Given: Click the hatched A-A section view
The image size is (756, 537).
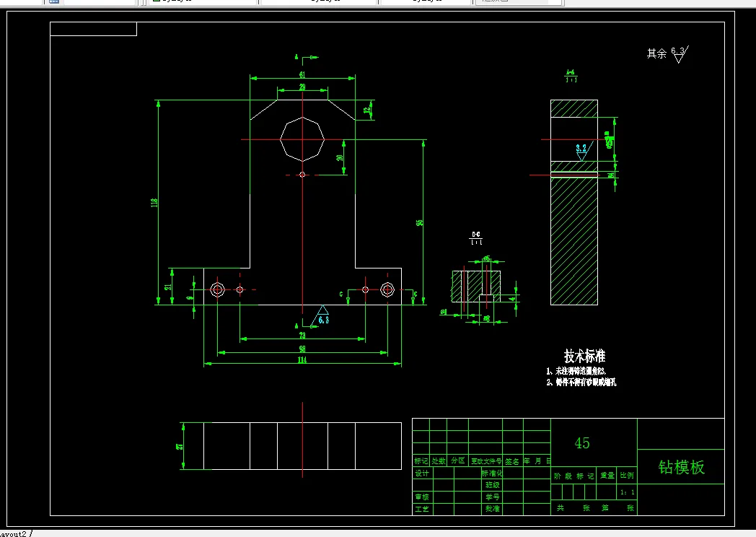Looking at the screenshot, I should point(574,202).
